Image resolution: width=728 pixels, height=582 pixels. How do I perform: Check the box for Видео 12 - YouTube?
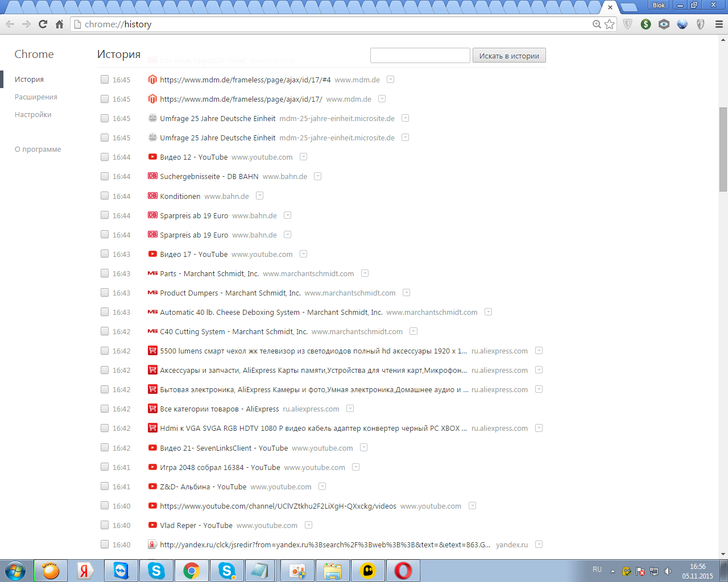[105, 157]
